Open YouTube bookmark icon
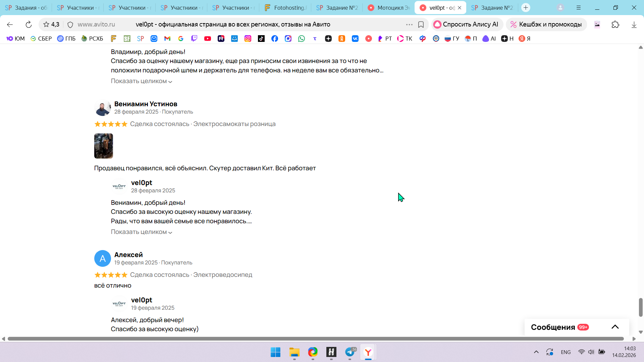 pos(208,39)
